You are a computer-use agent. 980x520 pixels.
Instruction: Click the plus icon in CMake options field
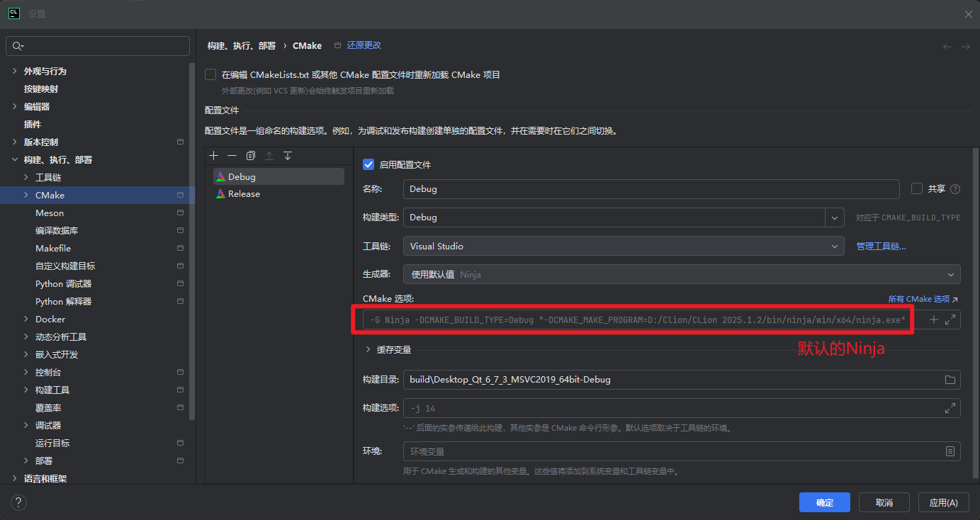(x=934, y=320)
